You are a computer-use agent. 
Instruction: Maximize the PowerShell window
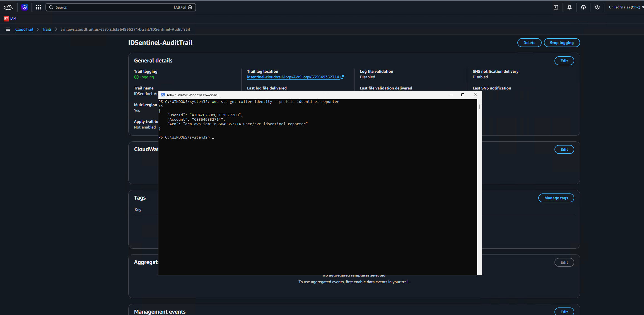[x=463, y=95]
